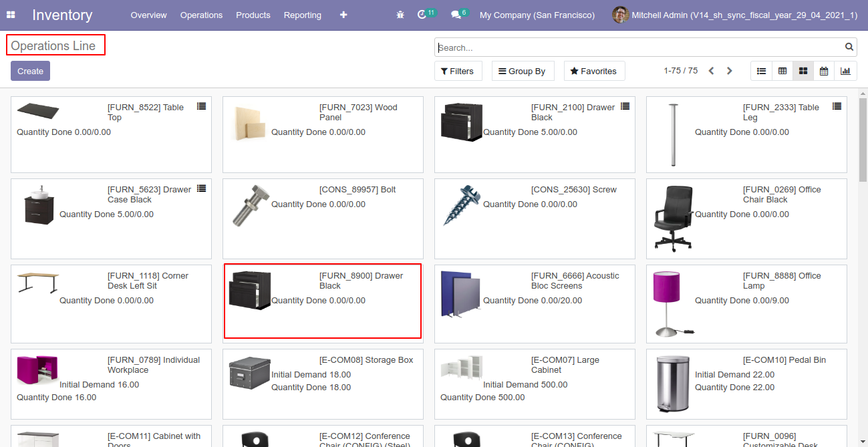Open Group By dropdown
The width and height of the screenshot is (868, 447).
(x=523, y=71)
